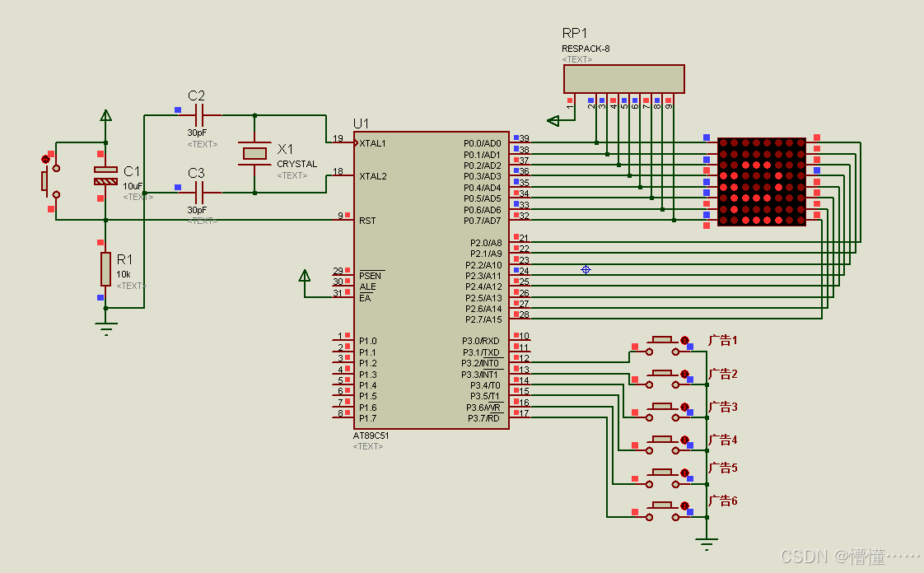Click the P2.7/A15 pin label
The width and height of the screenshot is (924, 573).
pyautogui.click(x=483, y=319)
